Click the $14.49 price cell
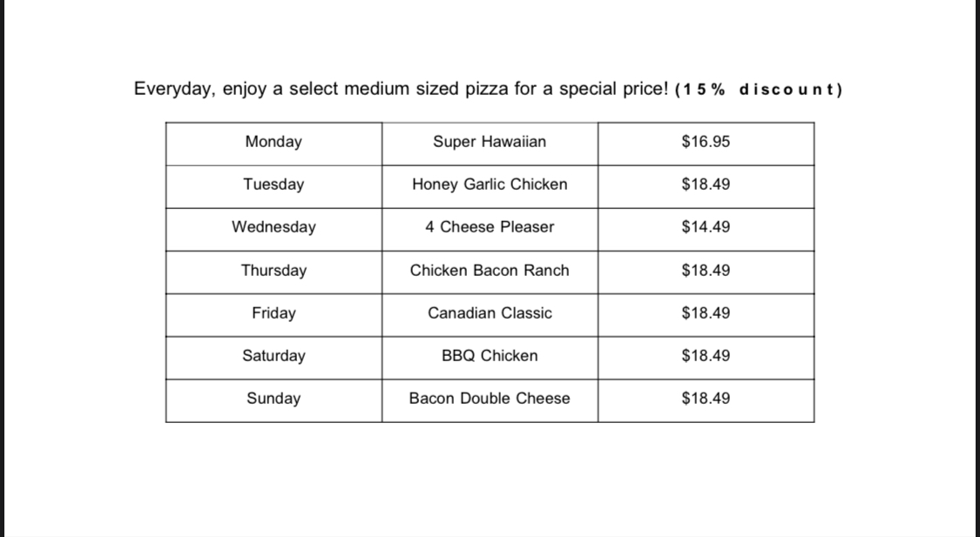The height and width of the screenshot is (537, 980). click(x=706, y=227)
